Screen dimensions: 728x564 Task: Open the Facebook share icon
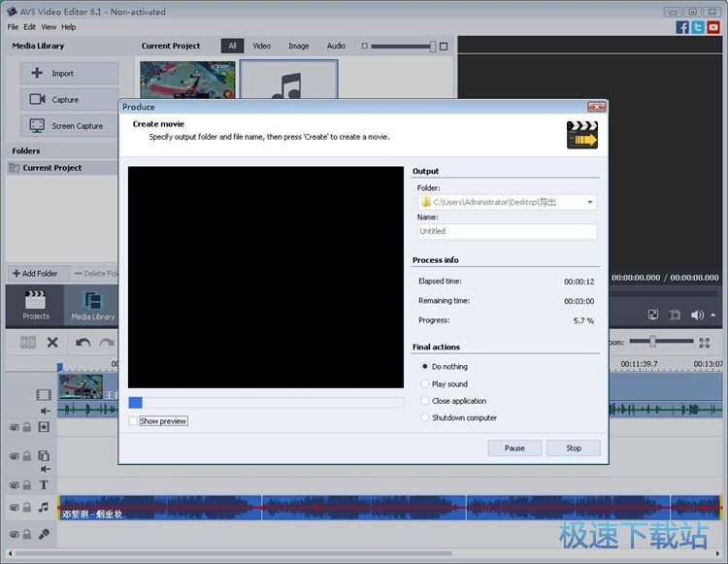pyautogui.click(x=682, y=27)
